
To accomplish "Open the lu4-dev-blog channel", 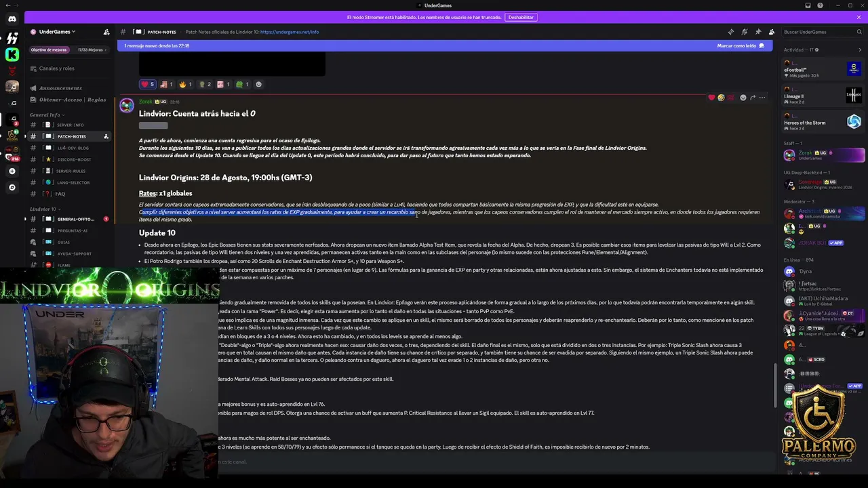I will (69, 148).
